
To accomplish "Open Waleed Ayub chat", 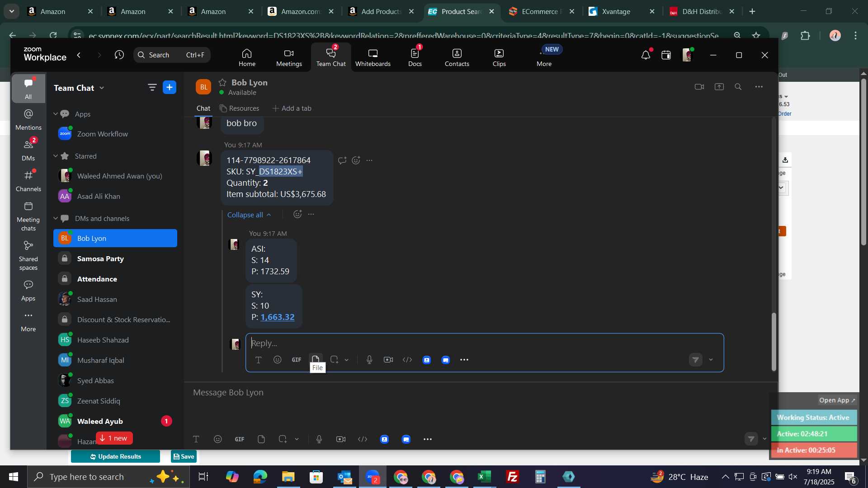I will [115, 421].
